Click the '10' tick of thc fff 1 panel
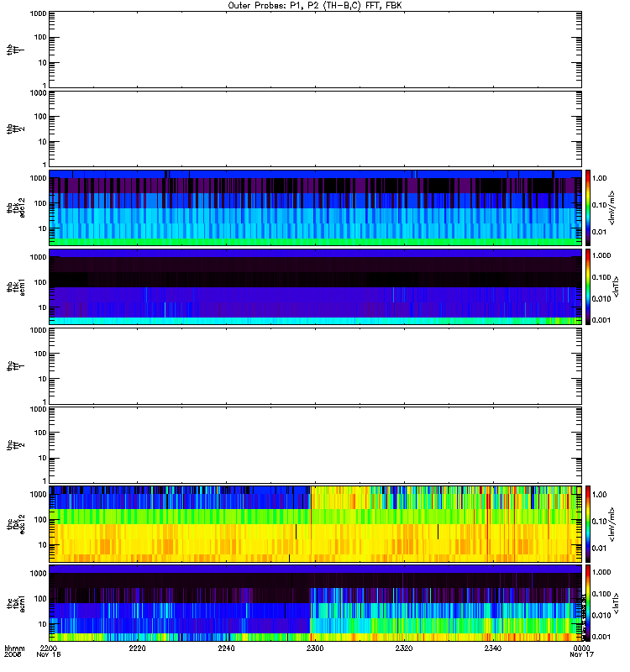The image size is (630, 672). click(x=43, y=379)
